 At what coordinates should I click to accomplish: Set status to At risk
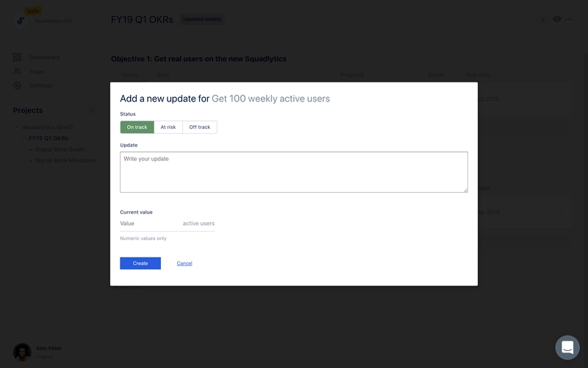(168, 127)
